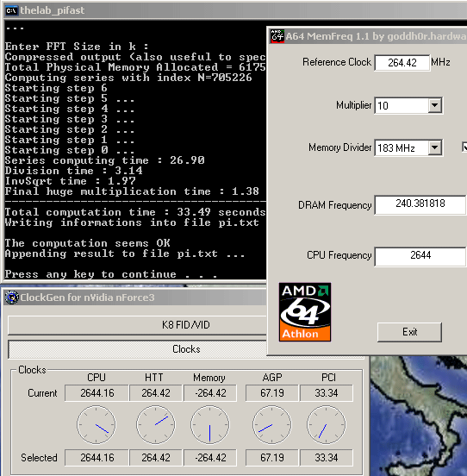The width and height of the screenshot is (467, 476).
Task: Click the A64 MemFreq 1.1 title bar
Action: click(368, 36)
